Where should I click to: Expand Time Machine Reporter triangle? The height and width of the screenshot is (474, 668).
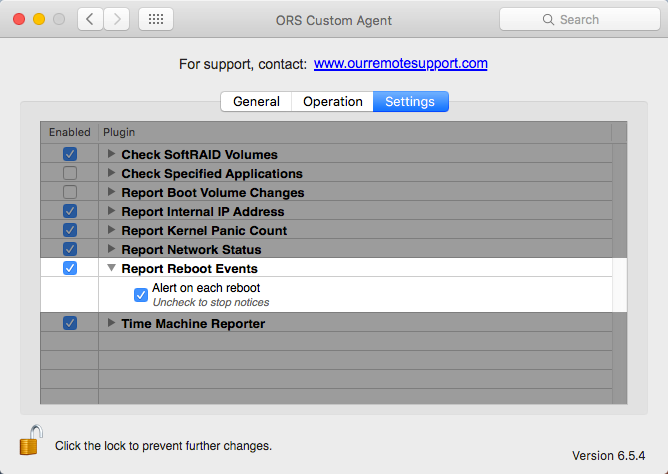(x=111, y=322)
